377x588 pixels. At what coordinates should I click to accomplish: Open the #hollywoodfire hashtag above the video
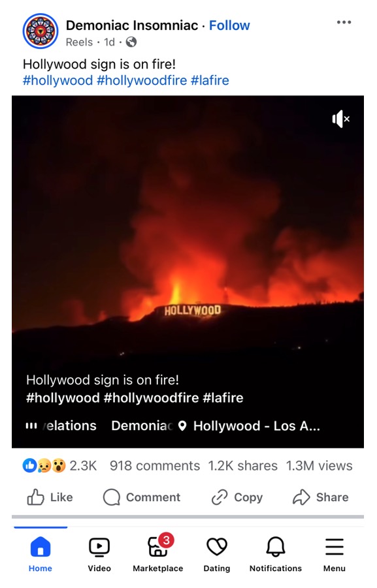pyautogui.click(x=142, y=80)
